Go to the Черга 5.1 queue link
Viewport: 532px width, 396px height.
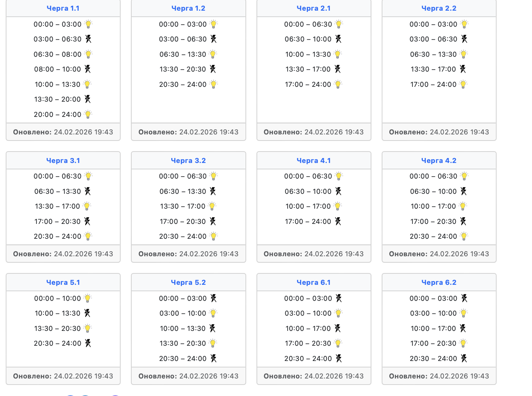tap(63, 283)
